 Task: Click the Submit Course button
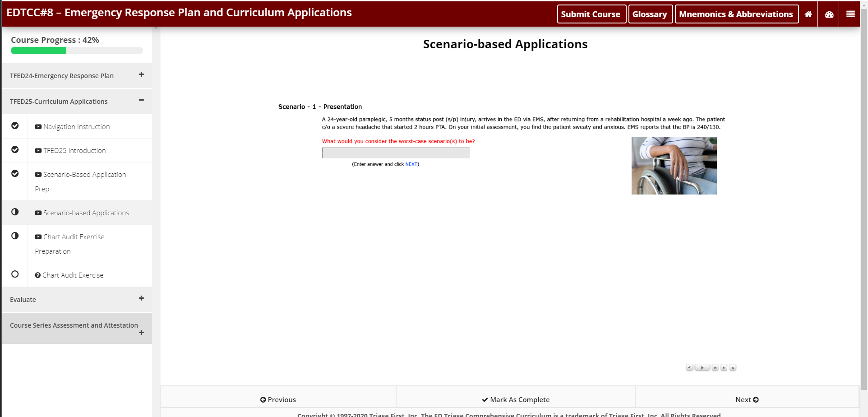pos(591,14)
